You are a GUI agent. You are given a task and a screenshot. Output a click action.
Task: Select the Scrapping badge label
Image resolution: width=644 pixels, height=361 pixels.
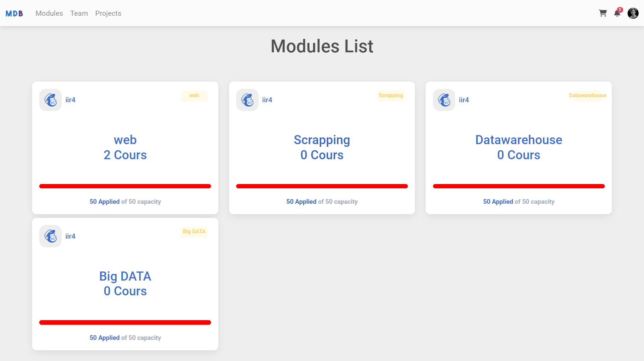point(391,96)
